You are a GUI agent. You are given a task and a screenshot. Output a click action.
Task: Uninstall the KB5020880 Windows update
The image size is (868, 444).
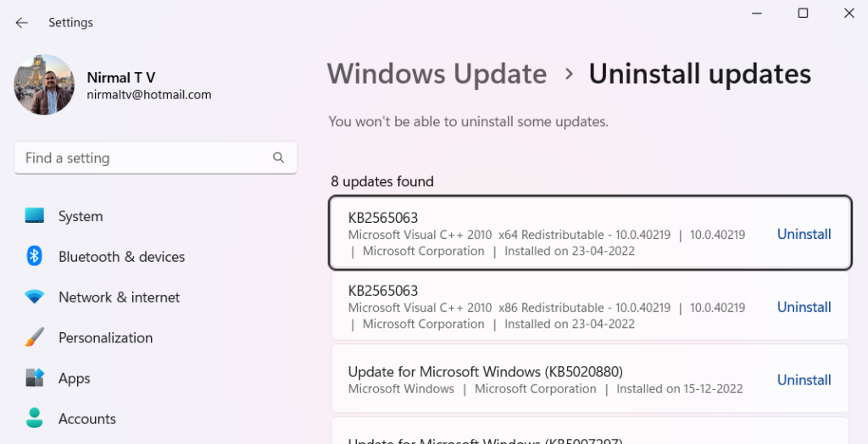(804, 380)
